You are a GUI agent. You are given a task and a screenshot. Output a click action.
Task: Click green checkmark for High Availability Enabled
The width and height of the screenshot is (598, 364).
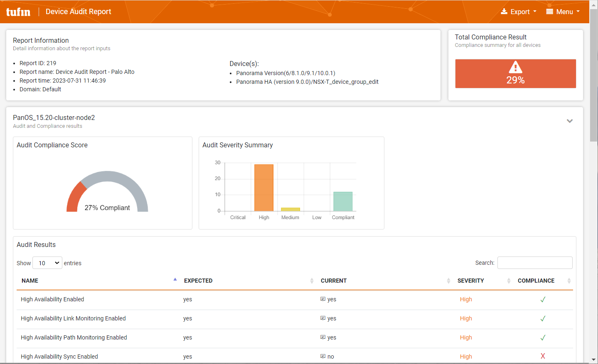click(x=543, y=299)
